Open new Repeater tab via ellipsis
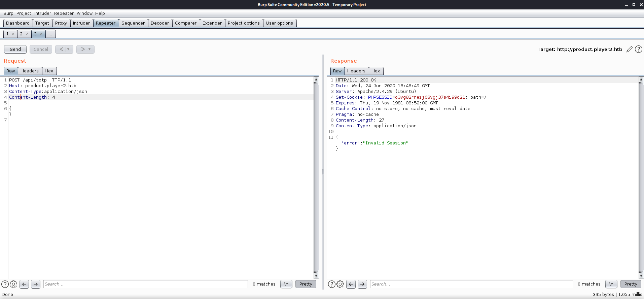The width and height of the screenshot is (644, 299). [50, 34]
